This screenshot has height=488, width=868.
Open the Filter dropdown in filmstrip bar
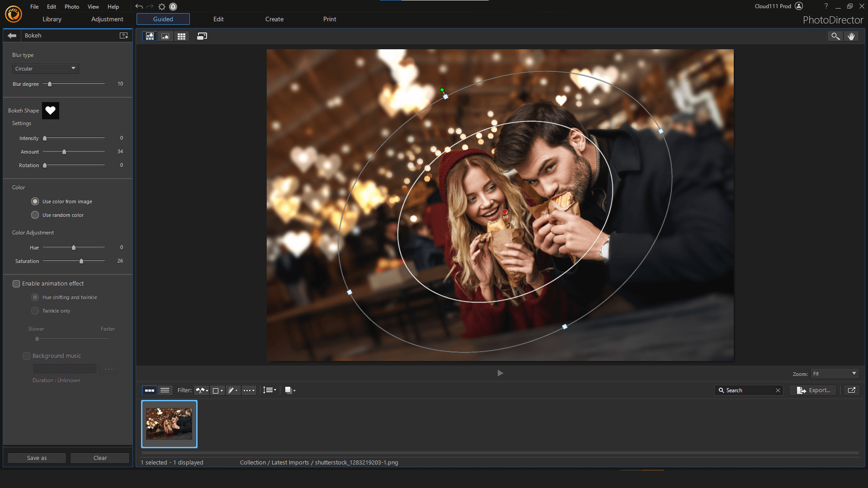203,390
